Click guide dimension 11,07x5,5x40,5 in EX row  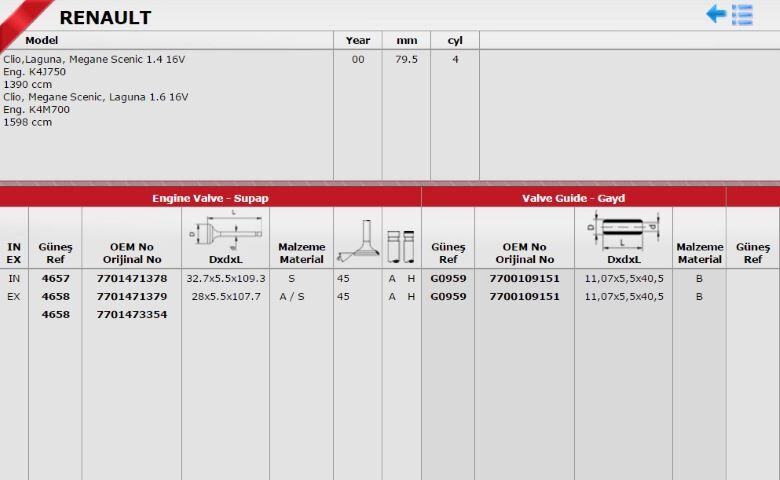click(624, 296)
